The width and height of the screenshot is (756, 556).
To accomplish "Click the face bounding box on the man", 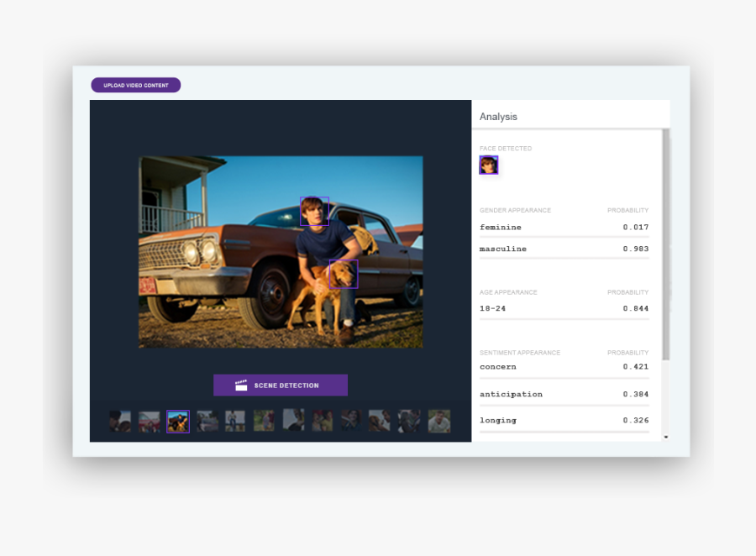I will tap(314, 212).
